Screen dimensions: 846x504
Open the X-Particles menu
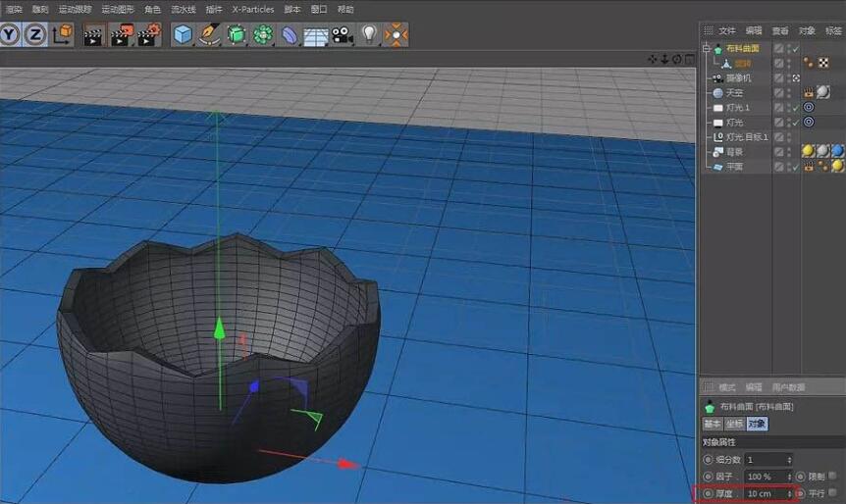(253, 9)
